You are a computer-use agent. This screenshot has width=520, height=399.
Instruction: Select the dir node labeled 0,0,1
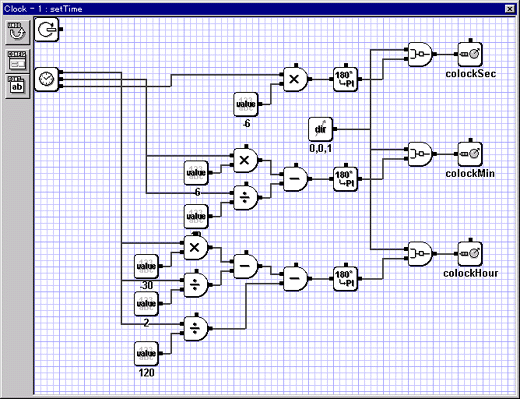tap(320, 129)
